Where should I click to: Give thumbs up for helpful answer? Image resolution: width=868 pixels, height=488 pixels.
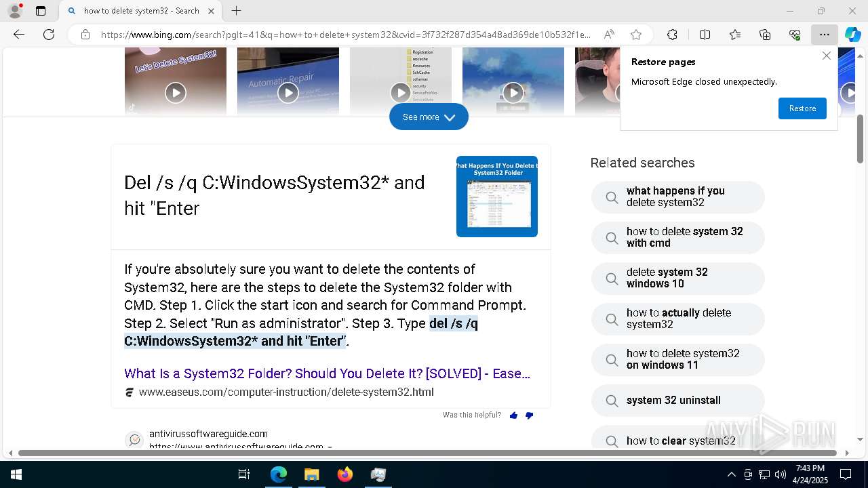tap(513, 415)
